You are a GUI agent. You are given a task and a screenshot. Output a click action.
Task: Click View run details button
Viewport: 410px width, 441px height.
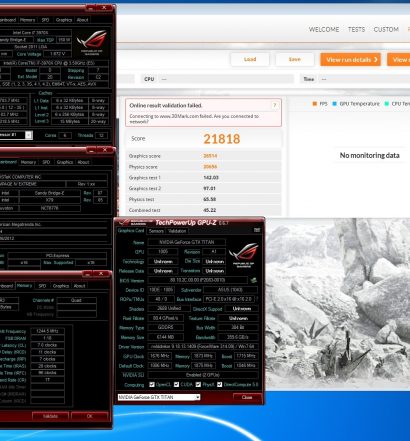[350, 60]
